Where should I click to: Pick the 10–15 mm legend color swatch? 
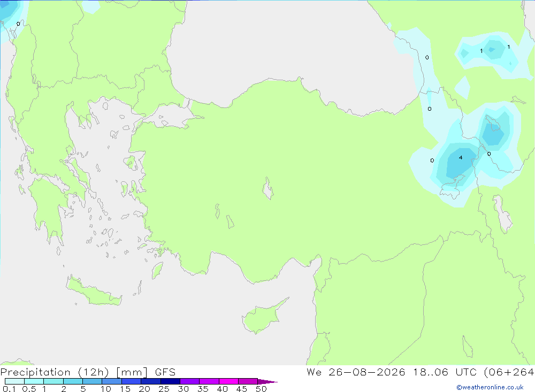point(112,381)
